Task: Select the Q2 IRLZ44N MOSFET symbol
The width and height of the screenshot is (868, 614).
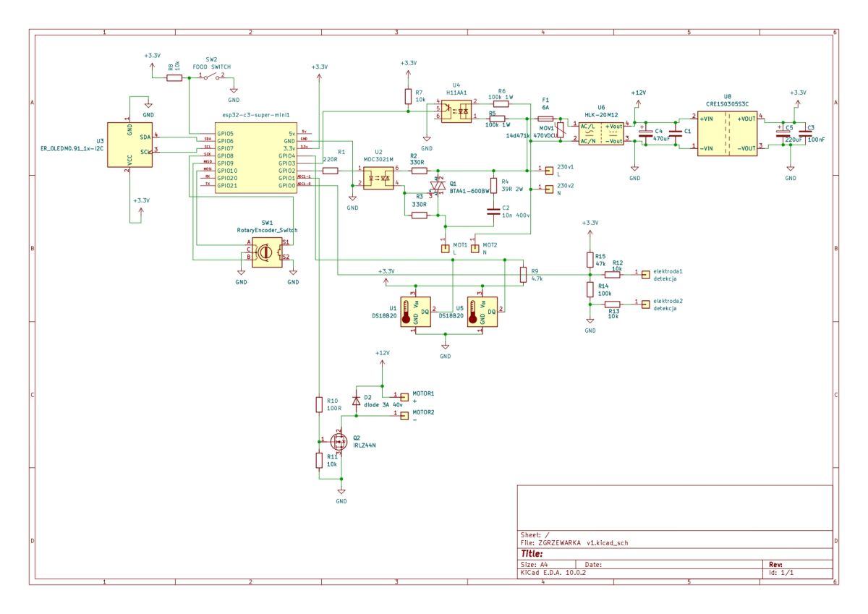Action: pyautogui.click(x=339, y=440)
